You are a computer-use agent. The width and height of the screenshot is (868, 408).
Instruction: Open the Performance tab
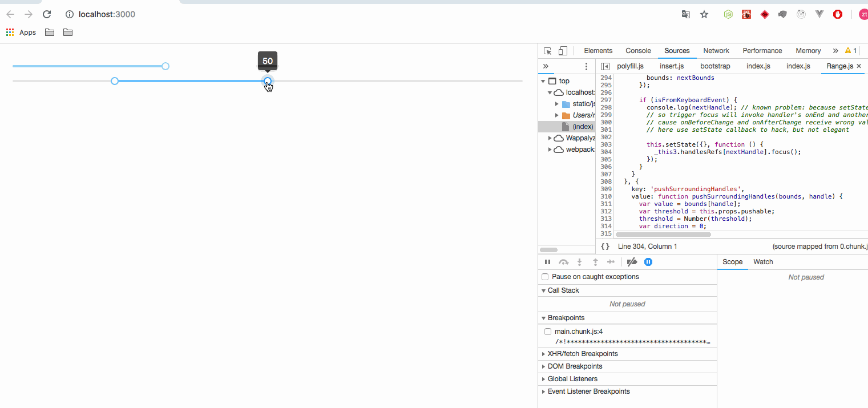762,51
